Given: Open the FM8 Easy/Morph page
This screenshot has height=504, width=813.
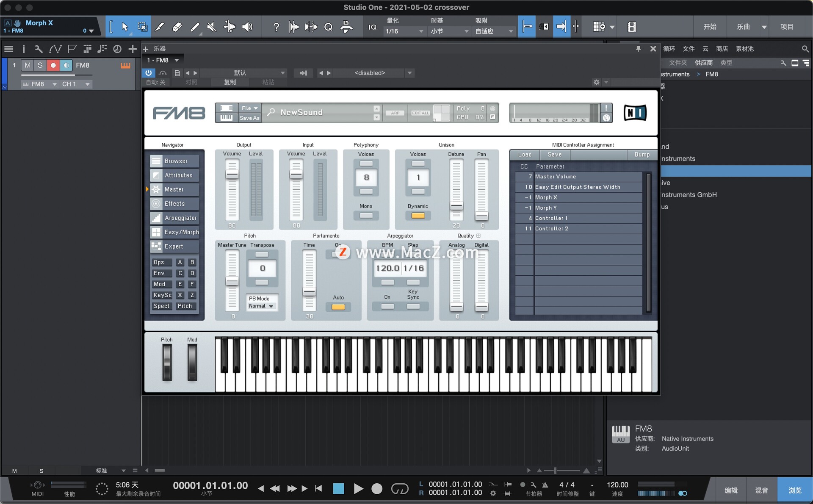Looking at the screenshot, I should click(x=174, y=232).
